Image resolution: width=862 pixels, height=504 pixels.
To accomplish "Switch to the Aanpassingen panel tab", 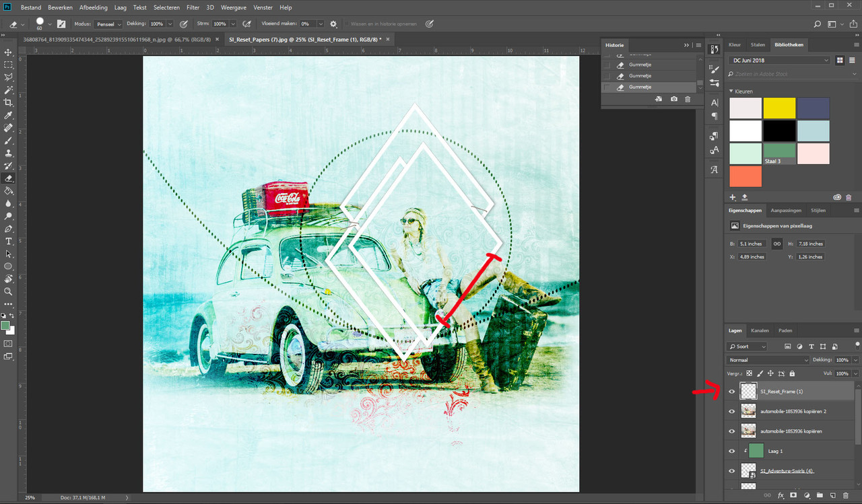I will tap(786, 210).
